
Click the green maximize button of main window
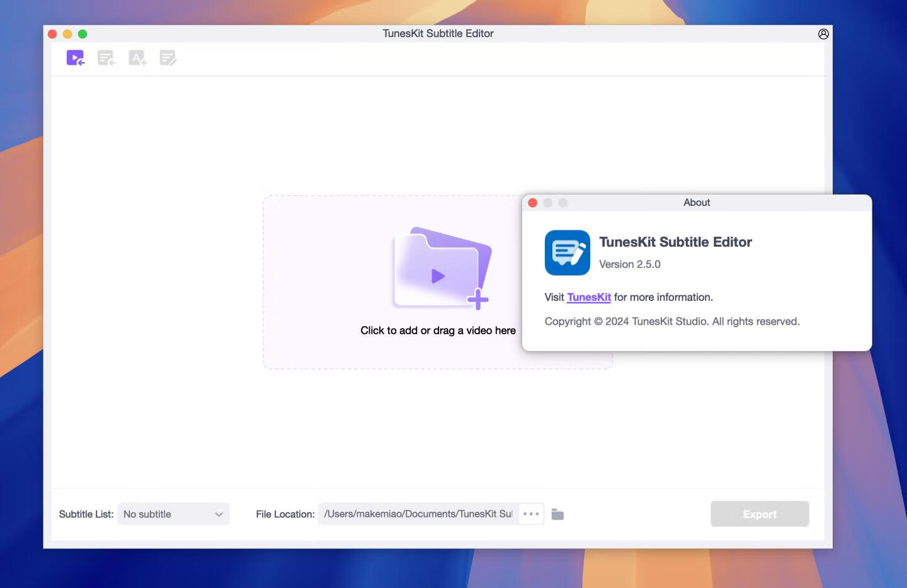(83, 34)
